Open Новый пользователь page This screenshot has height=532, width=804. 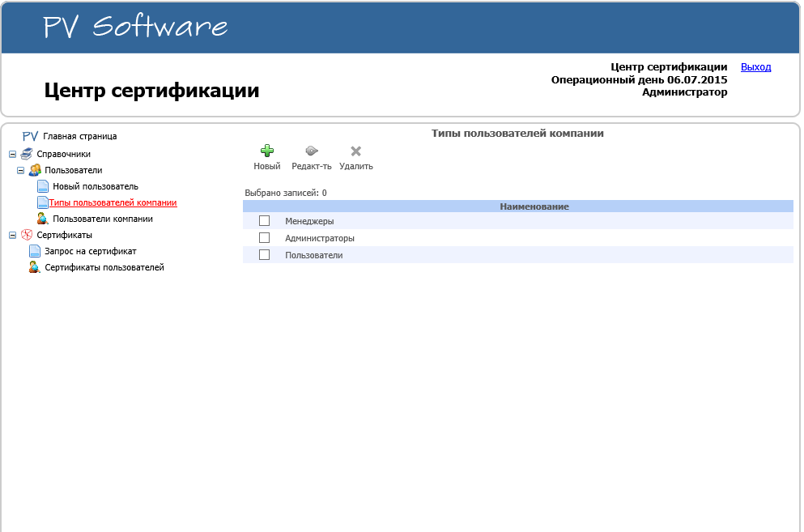point(96,186)
